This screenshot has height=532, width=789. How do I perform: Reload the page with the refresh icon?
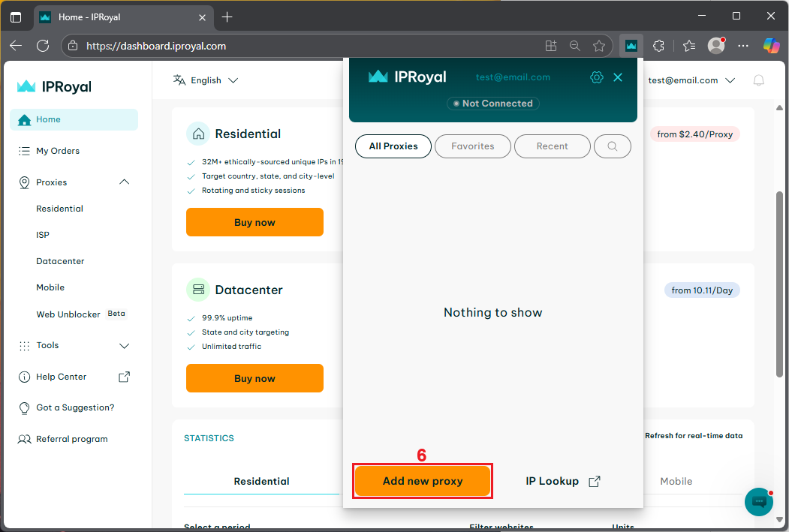[x=43, y=46]
